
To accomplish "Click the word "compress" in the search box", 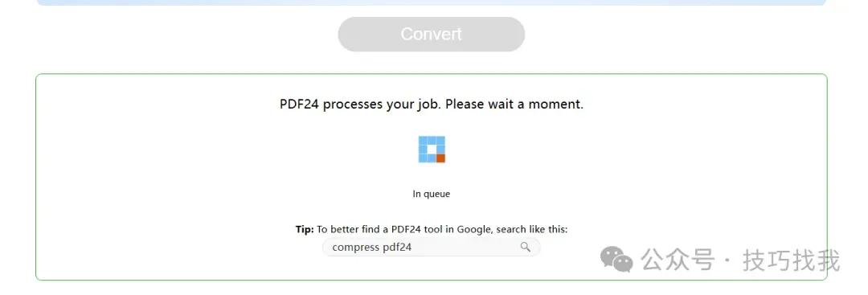I will [x=356, y=248].
